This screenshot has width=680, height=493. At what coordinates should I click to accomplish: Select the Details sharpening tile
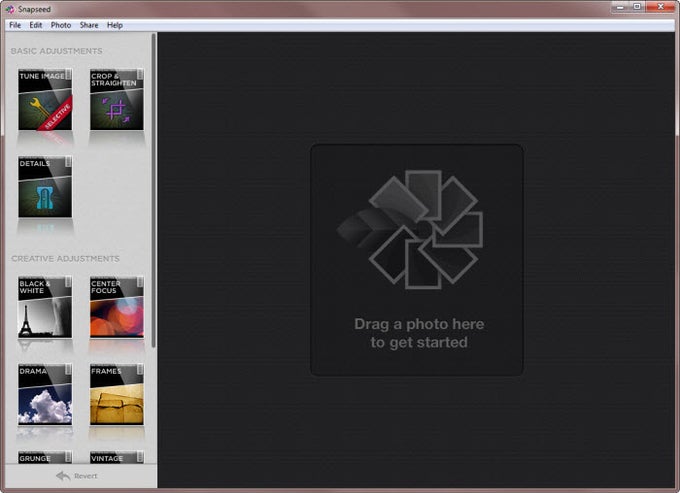(x=45, y=187)
